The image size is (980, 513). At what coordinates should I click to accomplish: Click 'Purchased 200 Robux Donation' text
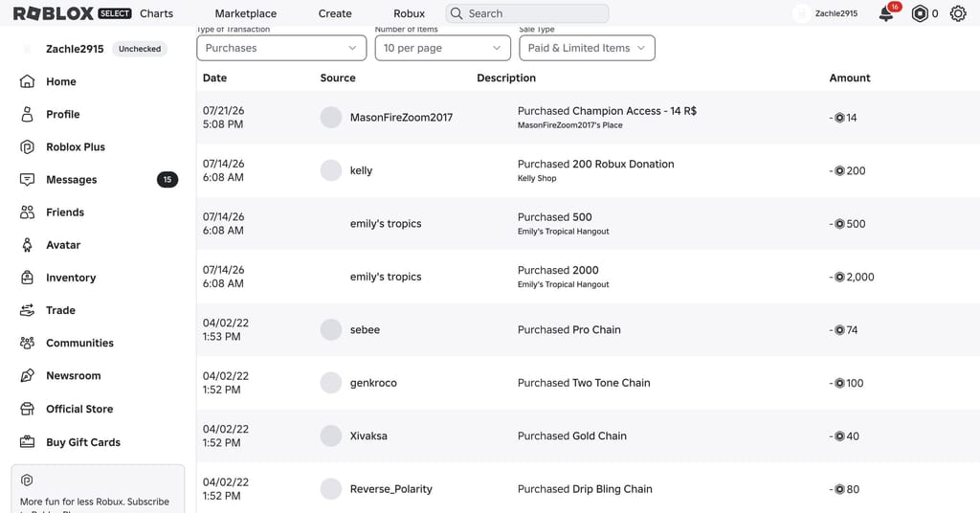[x=595, y=164]
